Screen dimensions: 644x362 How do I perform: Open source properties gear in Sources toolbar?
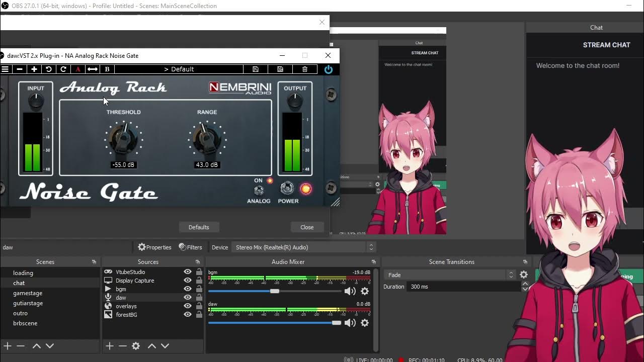(136, 346)
